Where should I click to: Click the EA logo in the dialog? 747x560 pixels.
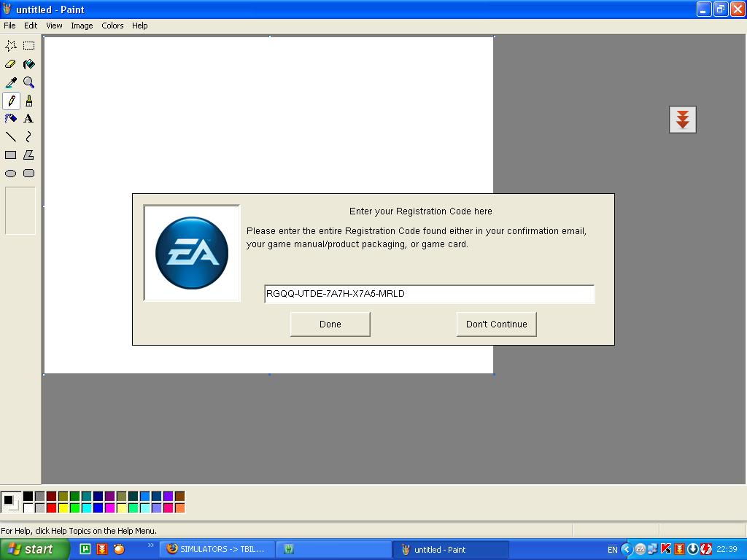click(192, 253)
